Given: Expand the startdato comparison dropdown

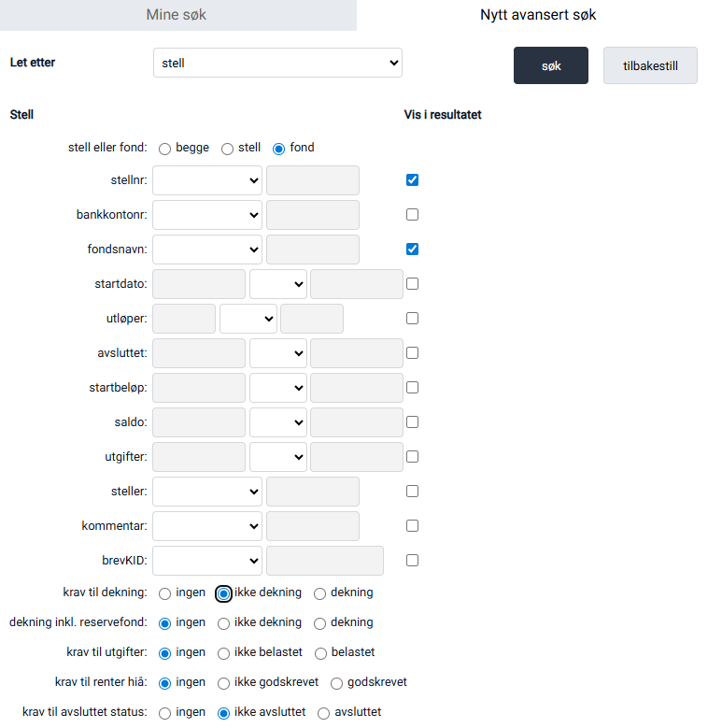Looking at the screenshot, I should pyautogui.click(x=277, y=284).
